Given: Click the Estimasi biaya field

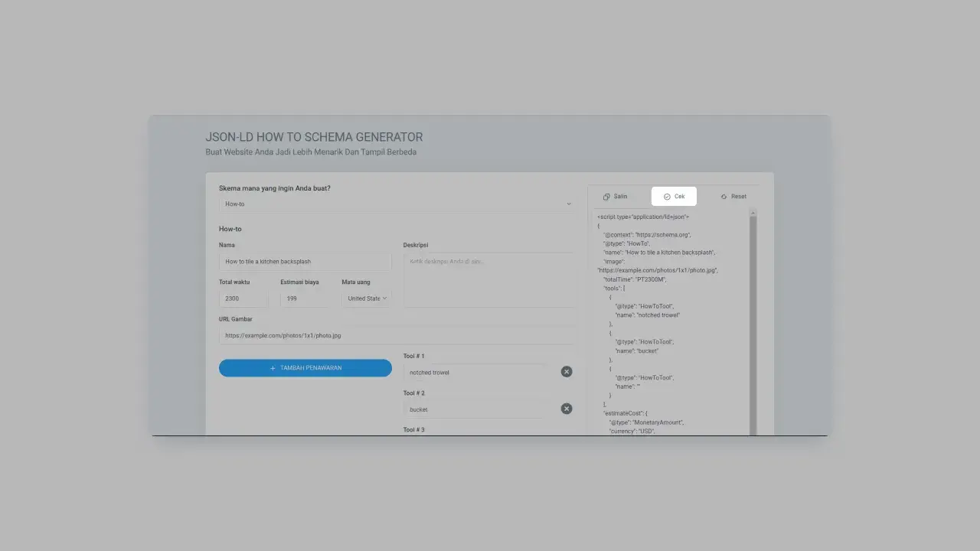Looking at the screenshot, I should tap(305, 298).
